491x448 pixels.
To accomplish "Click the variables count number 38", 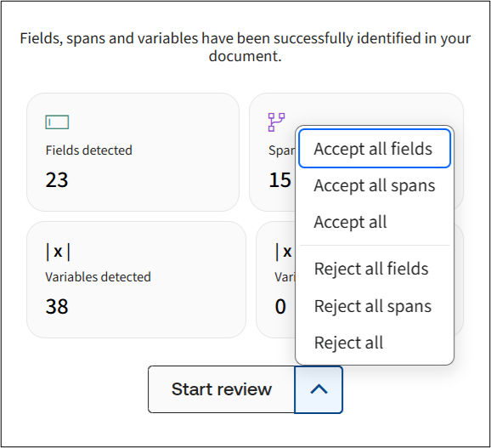I will tap(57, 306).
